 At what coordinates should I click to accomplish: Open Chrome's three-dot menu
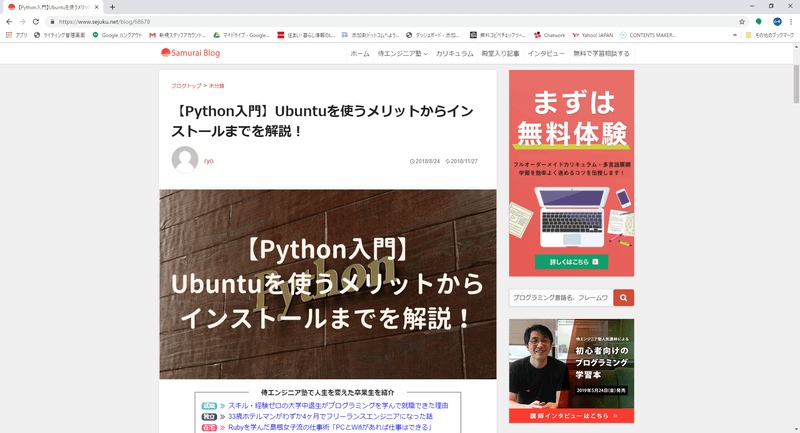coord(791,21)
